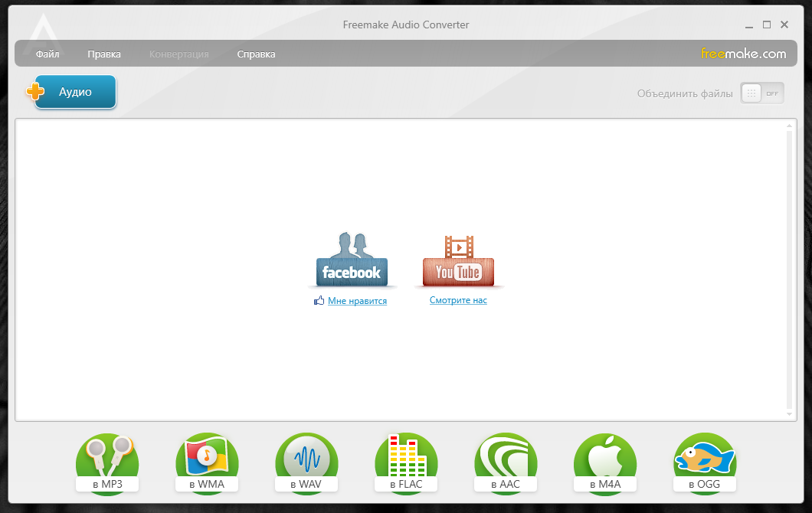Visit the freemake.com site link

point(743,54)
